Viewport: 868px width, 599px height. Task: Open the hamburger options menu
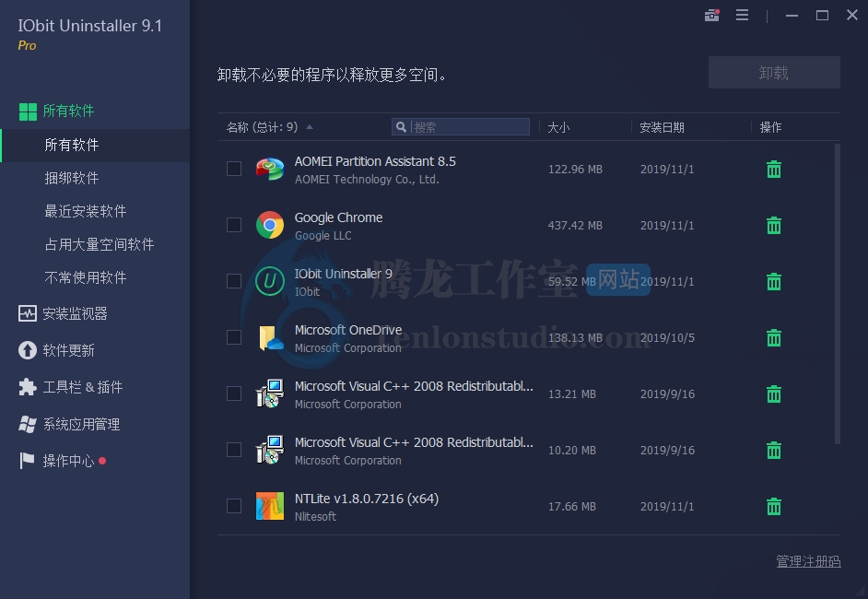(x=743, y=15)
